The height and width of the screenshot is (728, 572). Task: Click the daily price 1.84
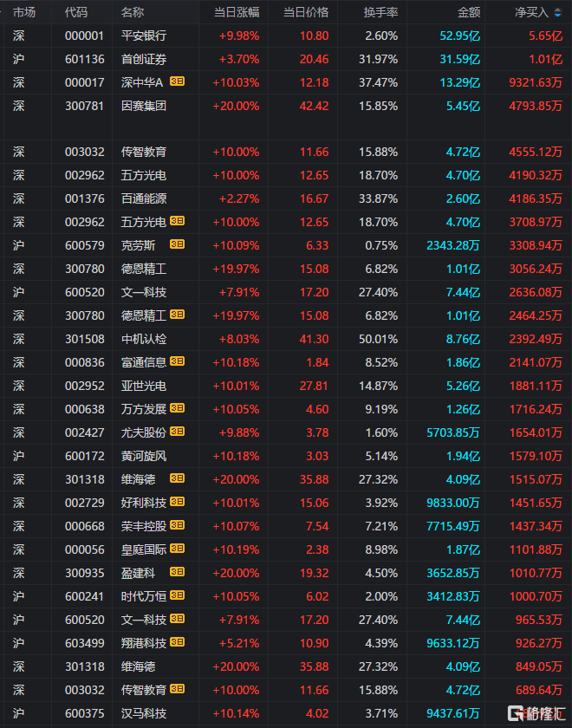(x=317, y=362)
